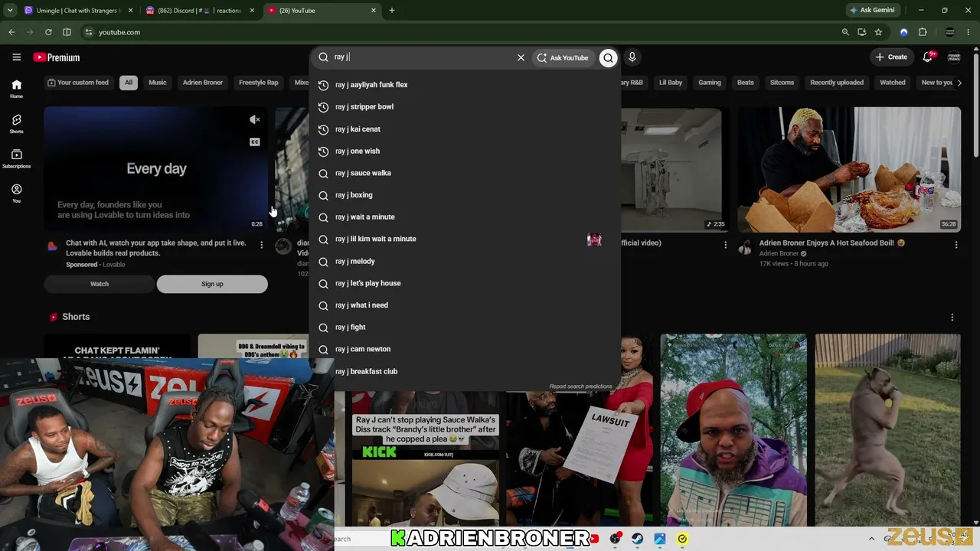The image size is (980, 551).
Task: Unmute the Lovable ad video
Action: pyautogui.click(x=255, y=119)
